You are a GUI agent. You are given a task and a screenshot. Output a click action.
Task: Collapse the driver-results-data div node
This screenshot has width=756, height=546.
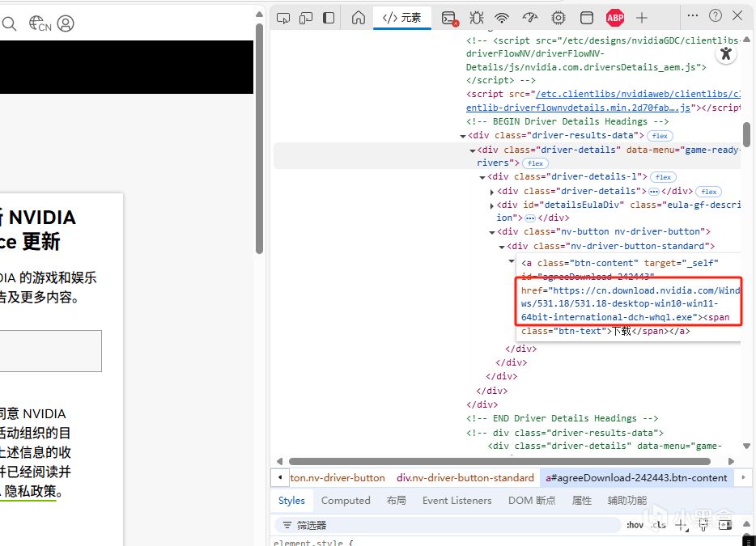click(x=463, y=137)
